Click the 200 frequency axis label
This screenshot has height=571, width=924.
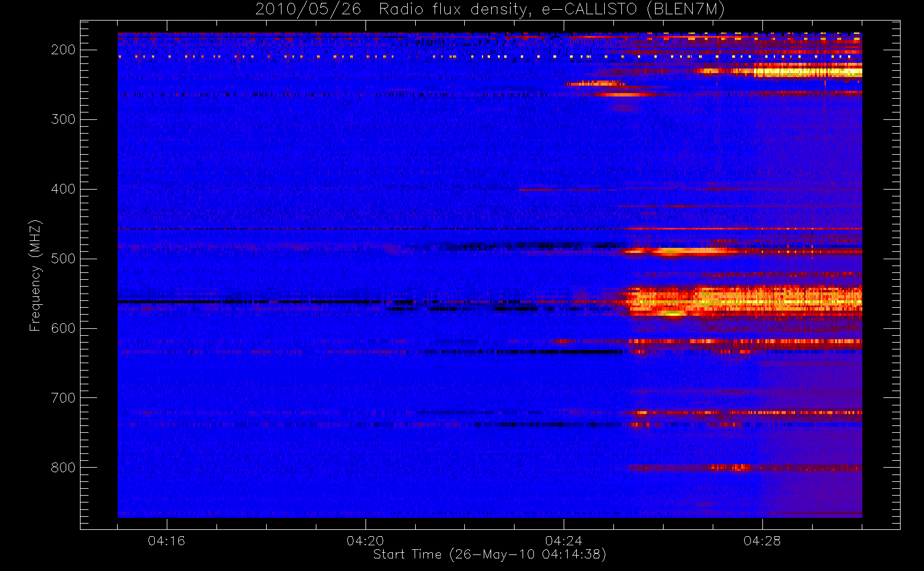[x=63, y=50]
